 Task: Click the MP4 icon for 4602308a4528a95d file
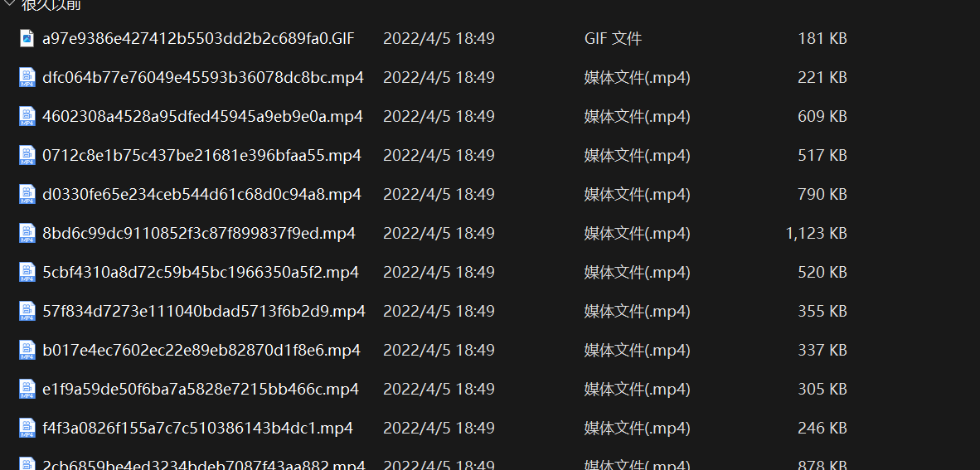point(27,116)
